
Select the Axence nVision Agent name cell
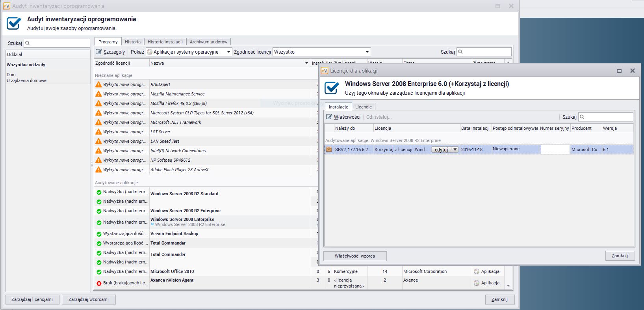(230, 282)
